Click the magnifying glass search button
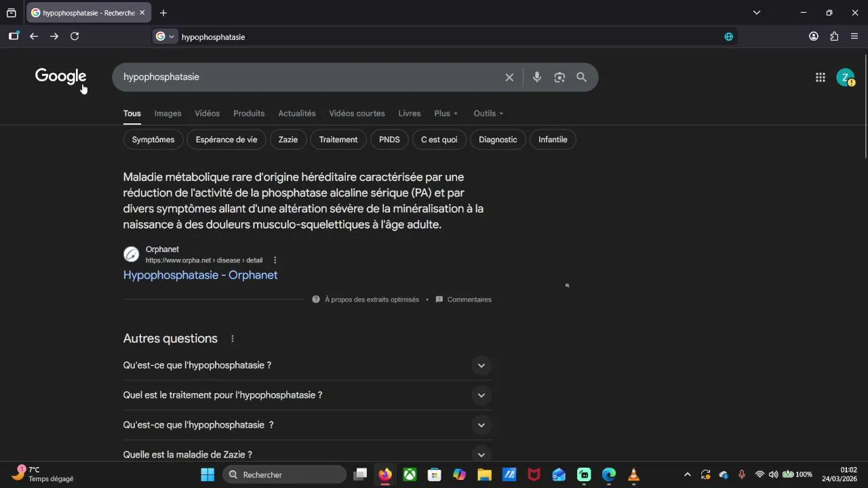Image resolution: width=868 pixels, height=488 pixels. point(582,77)
